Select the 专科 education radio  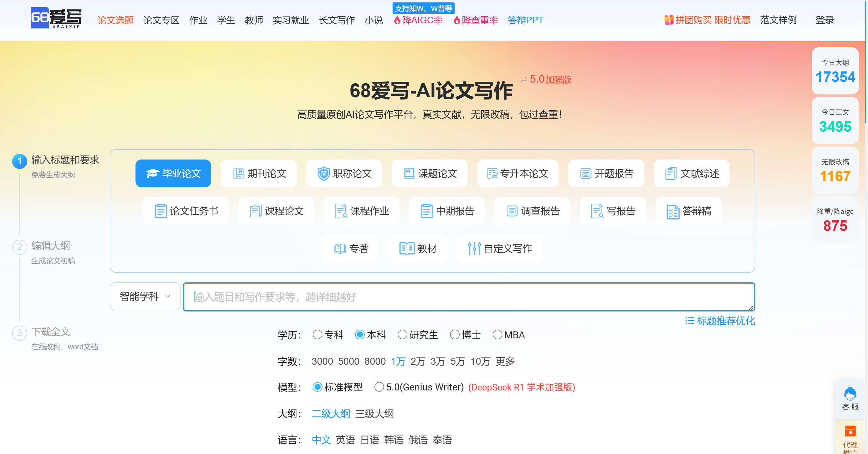pos(318,334)
